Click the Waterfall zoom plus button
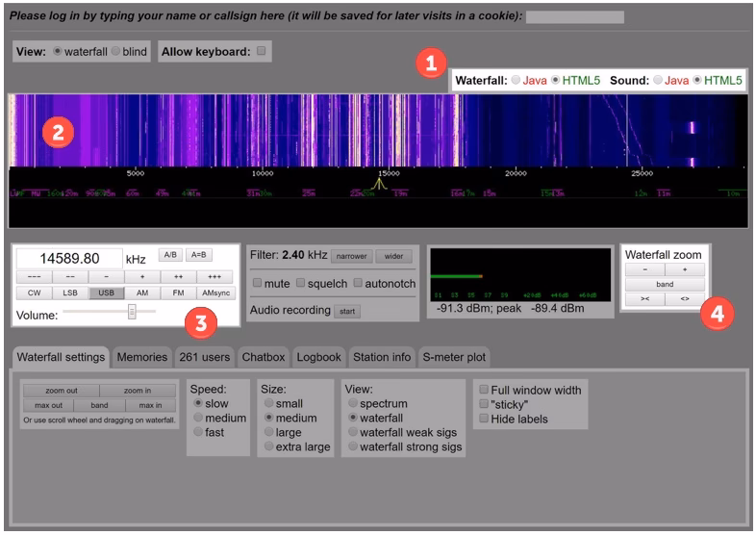The image size is (756, 535). (x=685, y=269)
